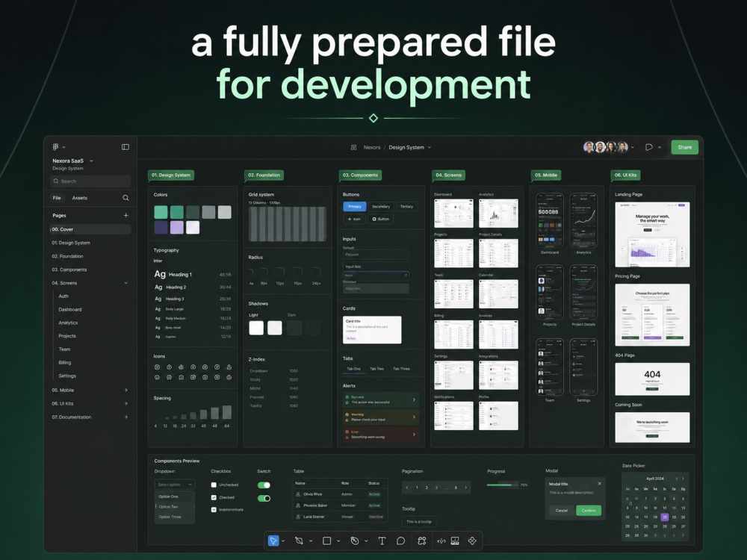Select Tab One in Tabs component
Screen dimensions: 747x560
pyautogui.click(x=353, y=369)
